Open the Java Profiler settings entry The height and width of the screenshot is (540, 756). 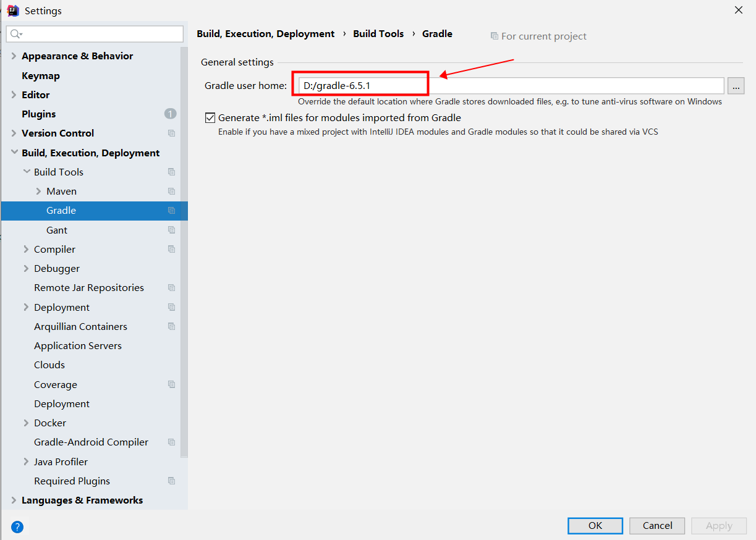tap(61, 462)
